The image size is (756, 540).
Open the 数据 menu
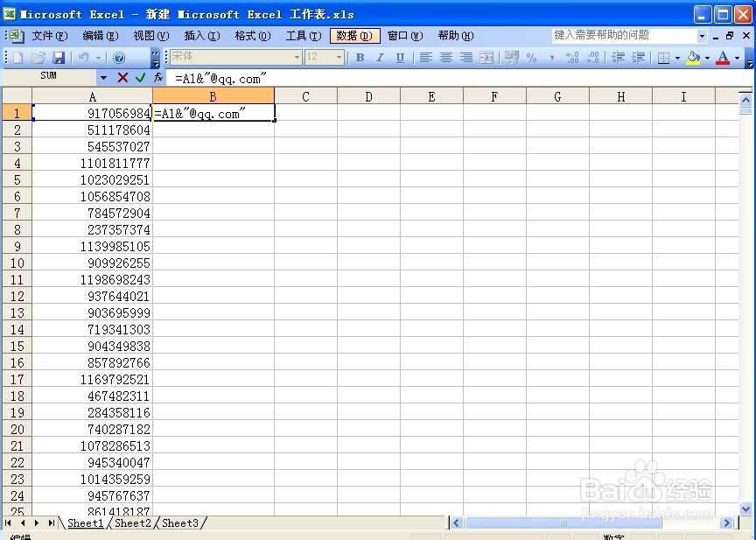tap(353, 36)
